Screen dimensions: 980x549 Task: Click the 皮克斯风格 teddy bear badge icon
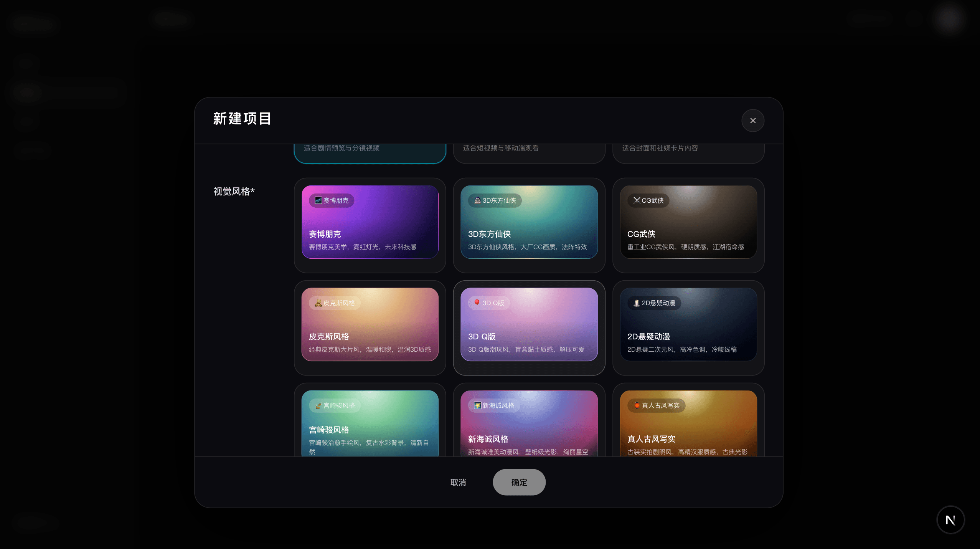(318, 303)
